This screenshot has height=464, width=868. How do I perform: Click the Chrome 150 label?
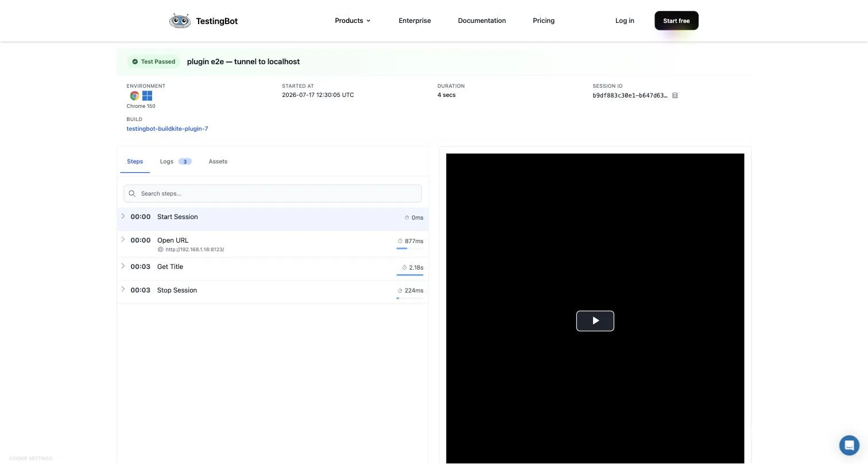(x=141, y=106)
